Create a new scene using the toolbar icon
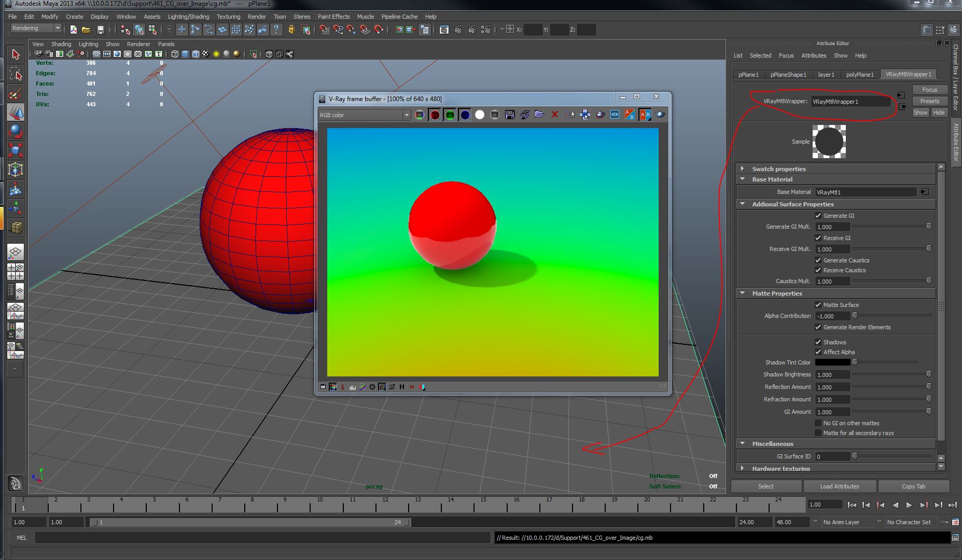The image size is (962, 560). pos(73,30)
